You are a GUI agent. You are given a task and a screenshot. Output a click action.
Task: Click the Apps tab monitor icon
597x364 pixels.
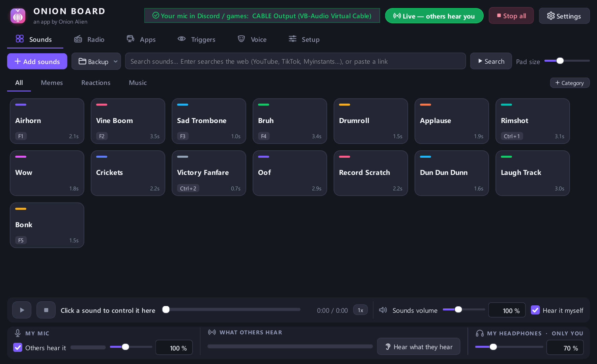coord(131,39)
